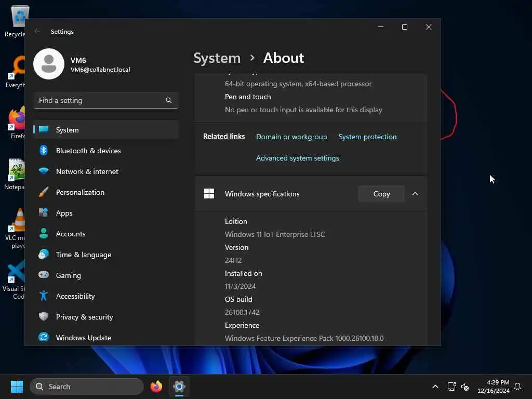532x399 pixels.
Task: Click the back arrow in Settings
Action: [x=37, y=32]
